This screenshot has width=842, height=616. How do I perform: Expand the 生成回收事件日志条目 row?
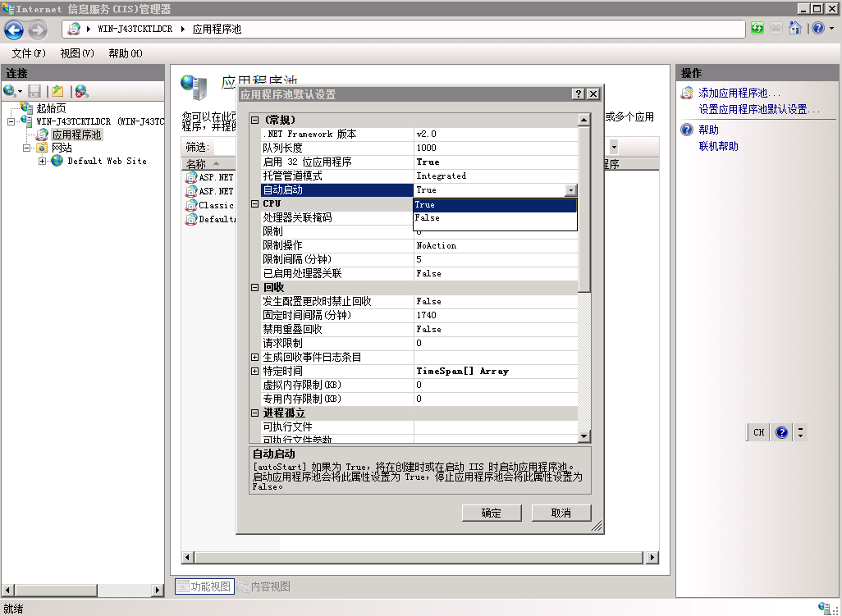point(255,358)
